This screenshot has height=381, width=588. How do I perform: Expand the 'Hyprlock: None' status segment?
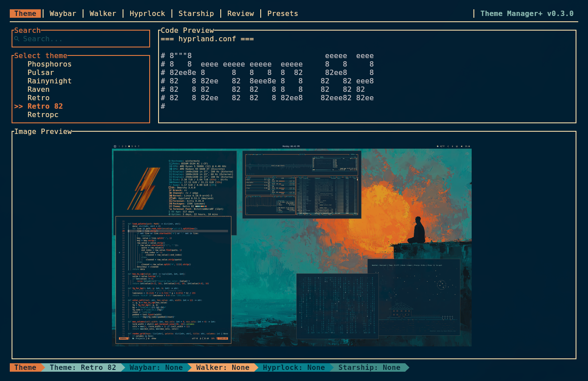click(294, 367)
